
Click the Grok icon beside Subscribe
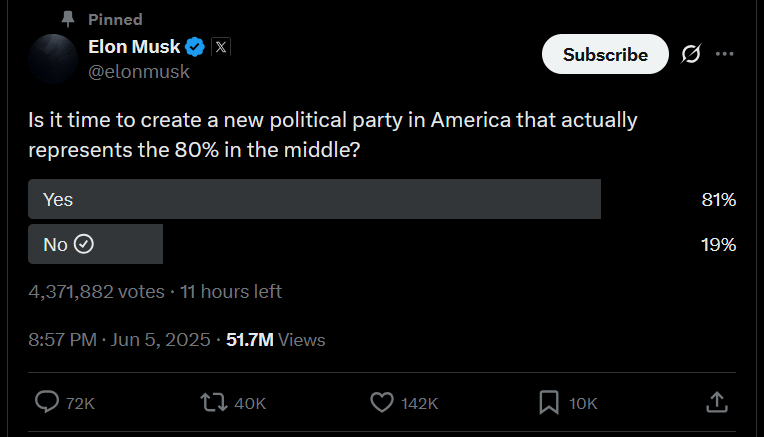690,54
